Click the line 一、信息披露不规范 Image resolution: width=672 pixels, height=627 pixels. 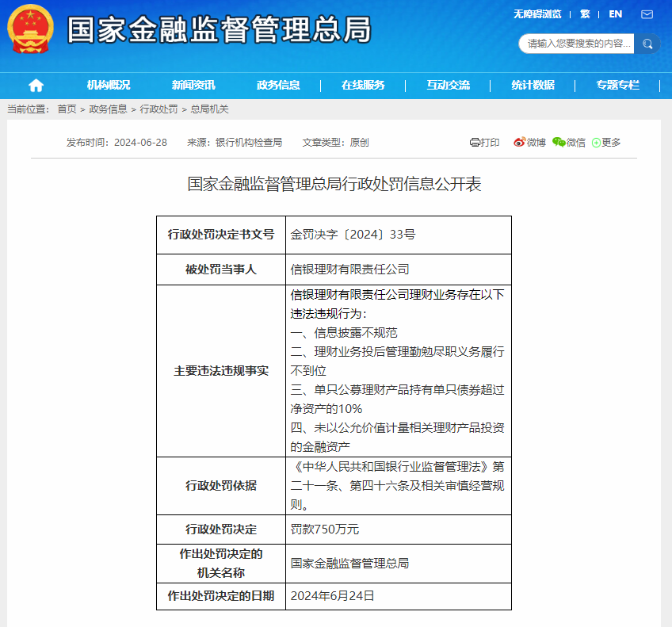pyautogui.click(x=344, y=333)
